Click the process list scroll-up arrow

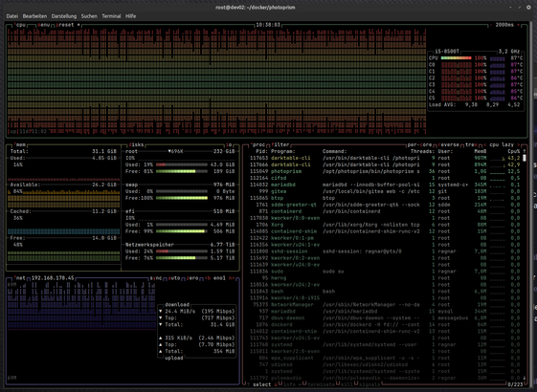point(524,151)
